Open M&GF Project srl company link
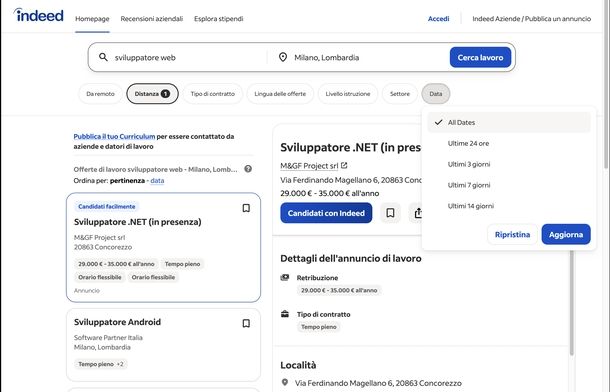This screenshot has width=610, height=392. point(309,166)
